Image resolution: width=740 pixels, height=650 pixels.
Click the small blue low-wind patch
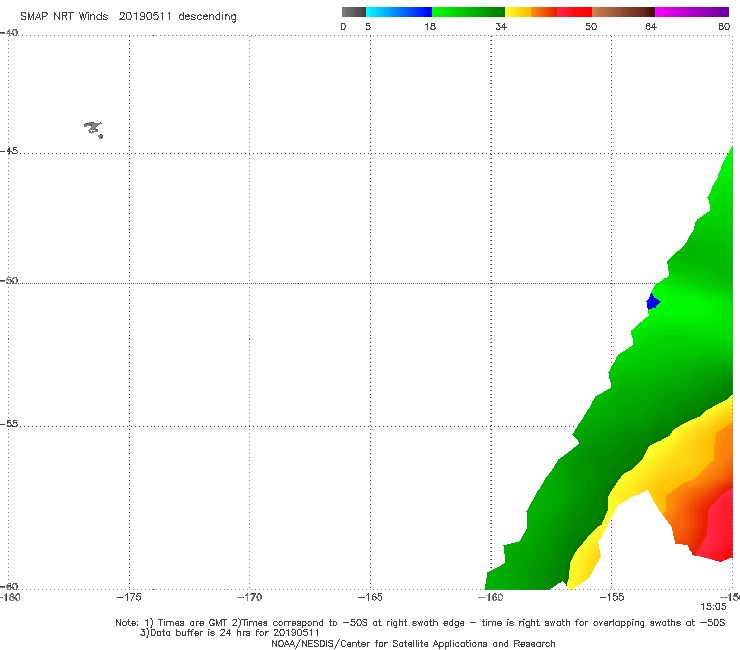click(653, 302)
